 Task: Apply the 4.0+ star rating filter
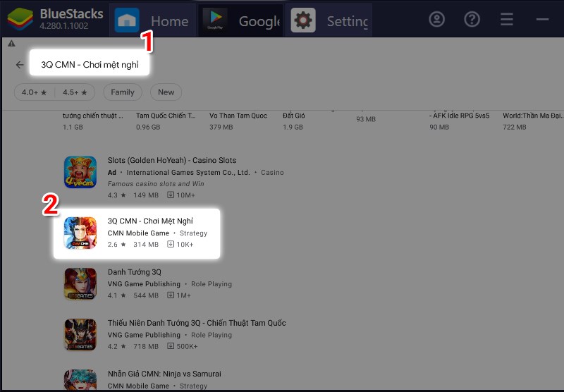click(34, 92)
